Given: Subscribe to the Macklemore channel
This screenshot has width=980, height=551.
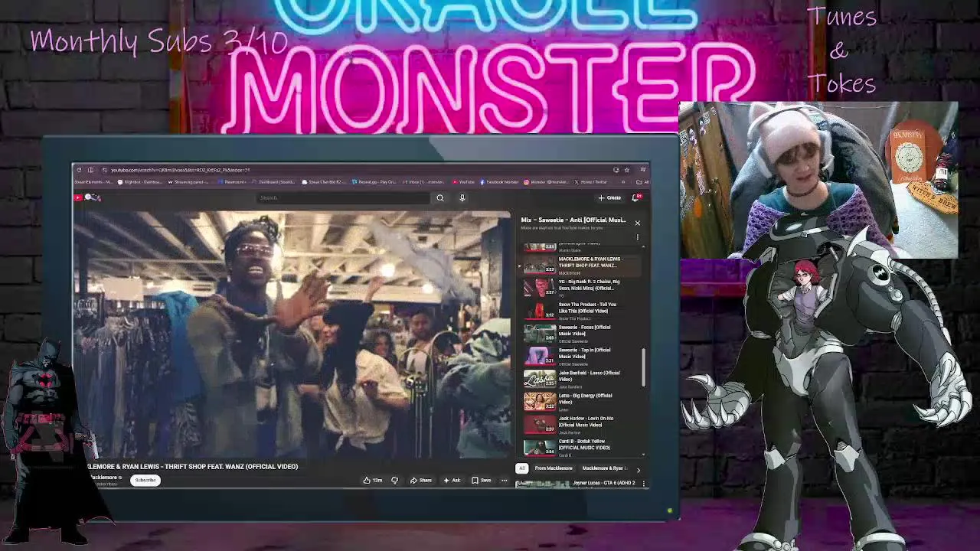Looking at the screenshot, I should (x=145, y=480).
